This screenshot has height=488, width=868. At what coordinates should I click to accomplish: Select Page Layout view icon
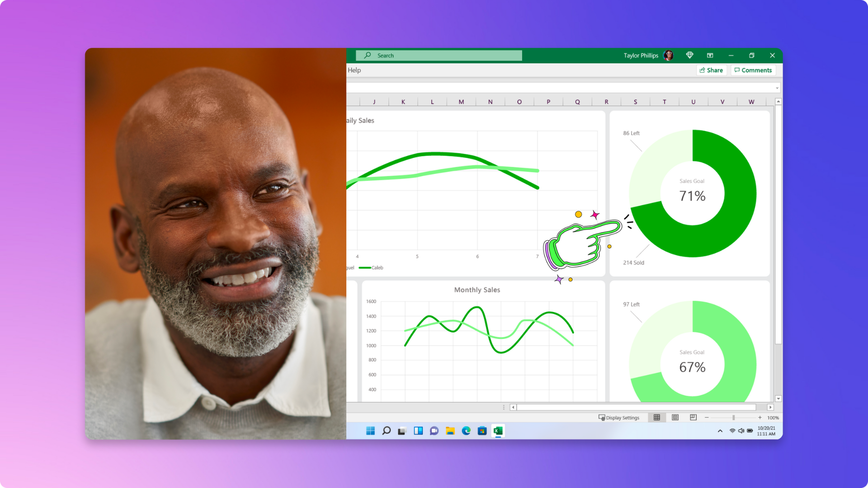coord(674,417)
